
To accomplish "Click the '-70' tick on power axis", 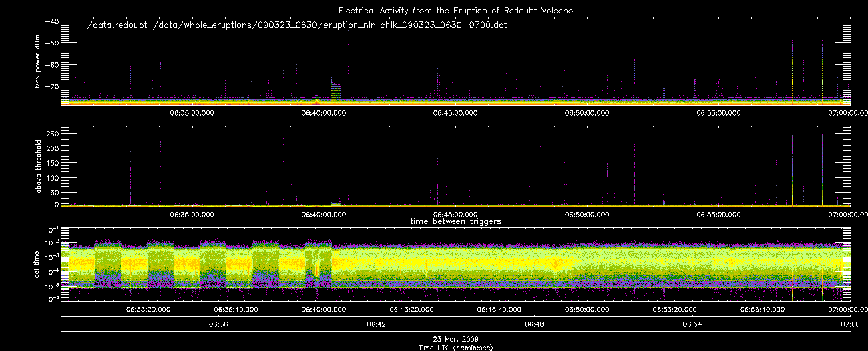I will point(51,87).
